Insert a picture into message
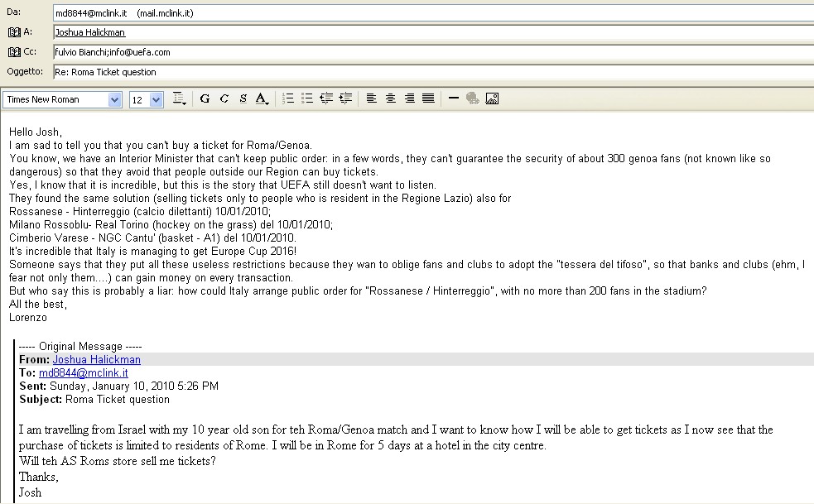The width and height of the screenshot is (814, 504). pos(492,98)
